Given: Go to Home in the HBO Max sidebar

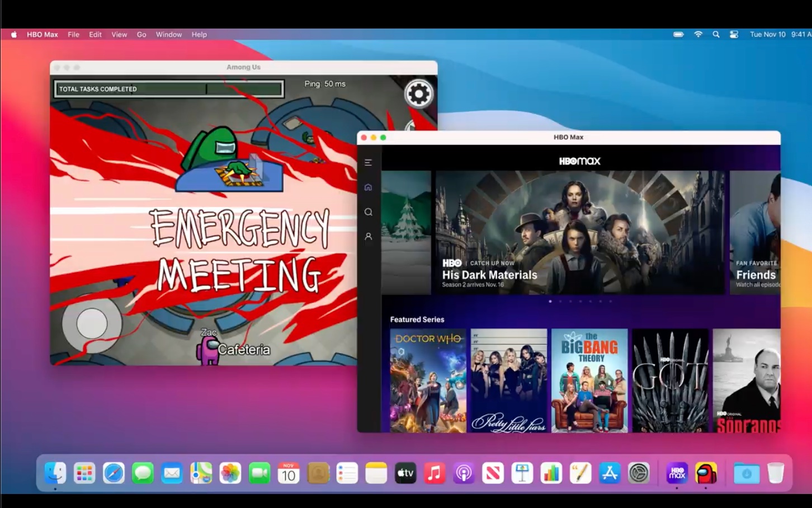Looking at the screenshot, I should click(x=368, y=187).
